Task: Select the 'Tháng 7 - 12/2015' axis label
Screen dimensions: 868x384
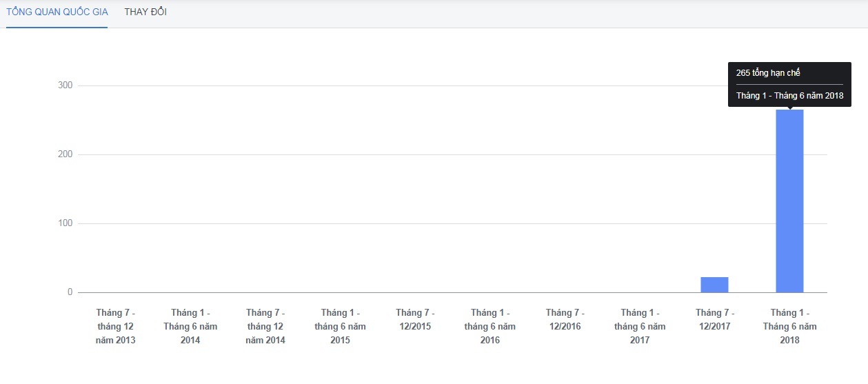Action: click(415, 320)
